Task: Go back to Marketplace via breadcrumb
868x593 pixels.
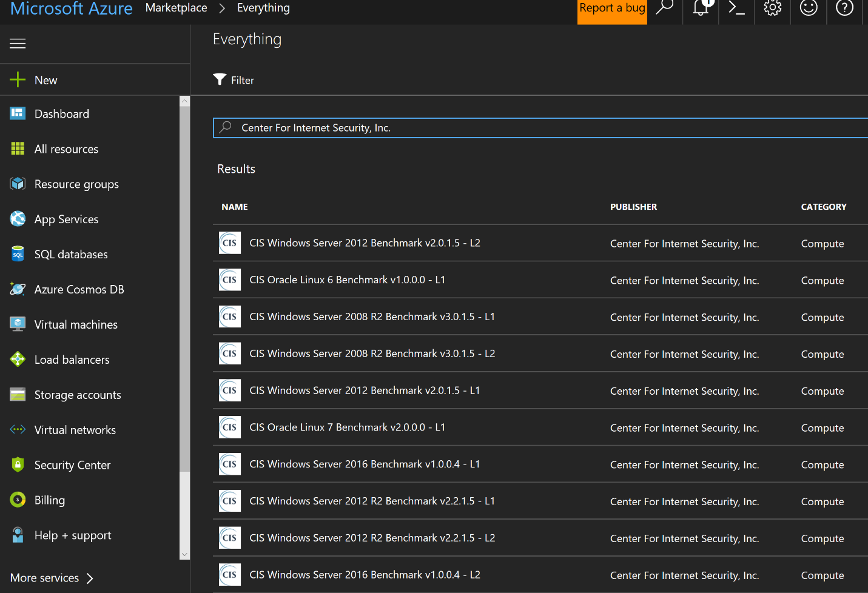Action: (176, 8)
